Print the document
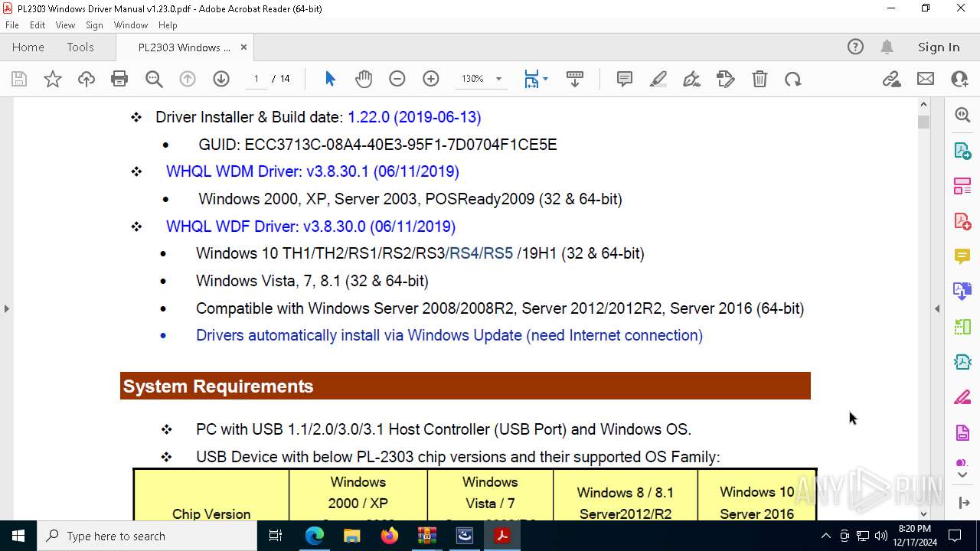The image size is (980, 551). click(x=119, y=79)
